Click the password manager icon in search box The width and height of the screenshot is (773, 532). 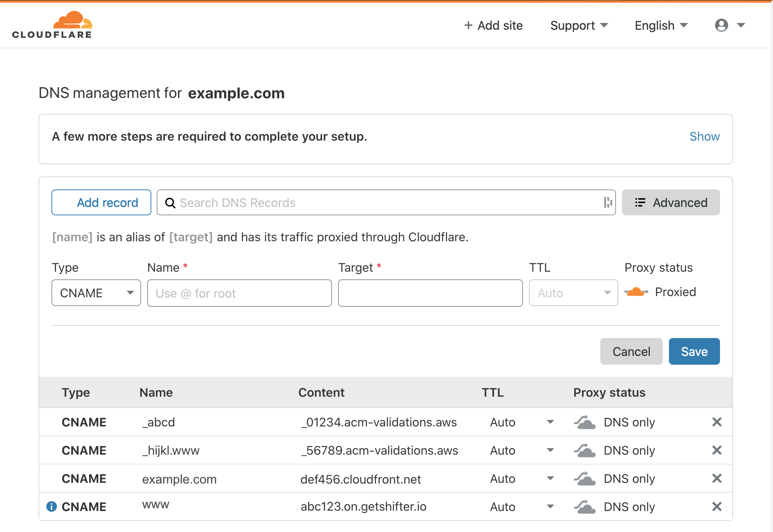608,202
